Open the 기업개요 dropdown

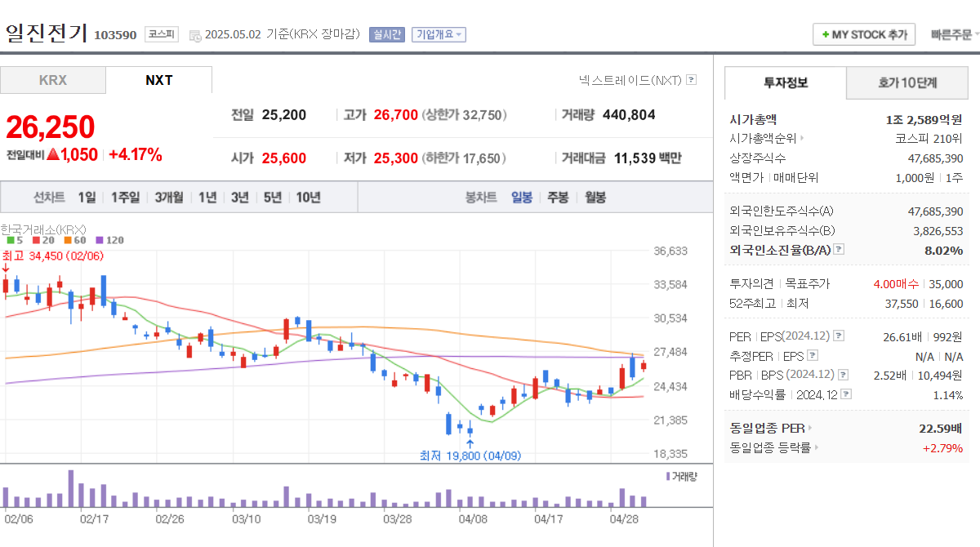(x=438, y=33)
